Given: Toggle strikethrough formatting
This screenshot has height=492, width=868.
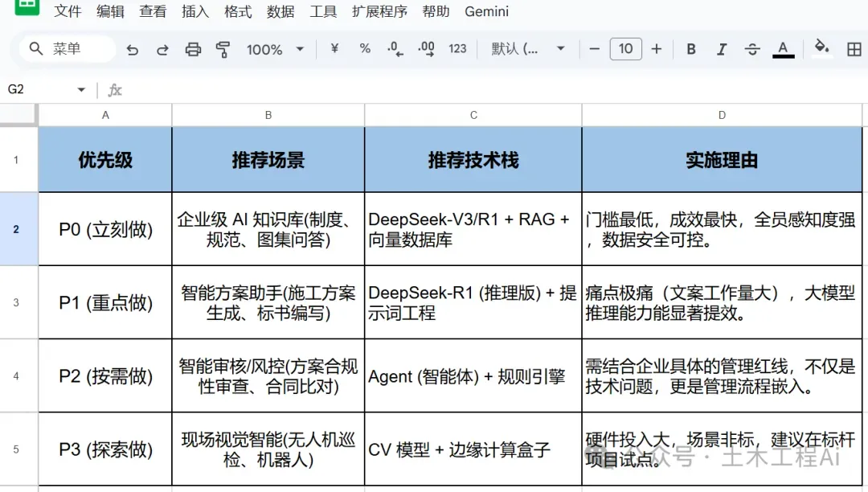Looking at the screenshot, I should 751,49.
